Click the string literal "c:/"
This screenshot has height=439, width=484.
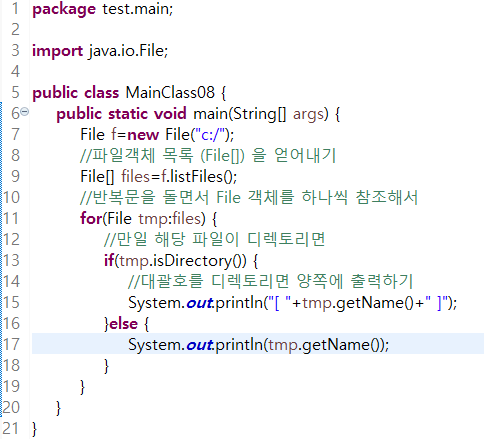coord(210,135)
